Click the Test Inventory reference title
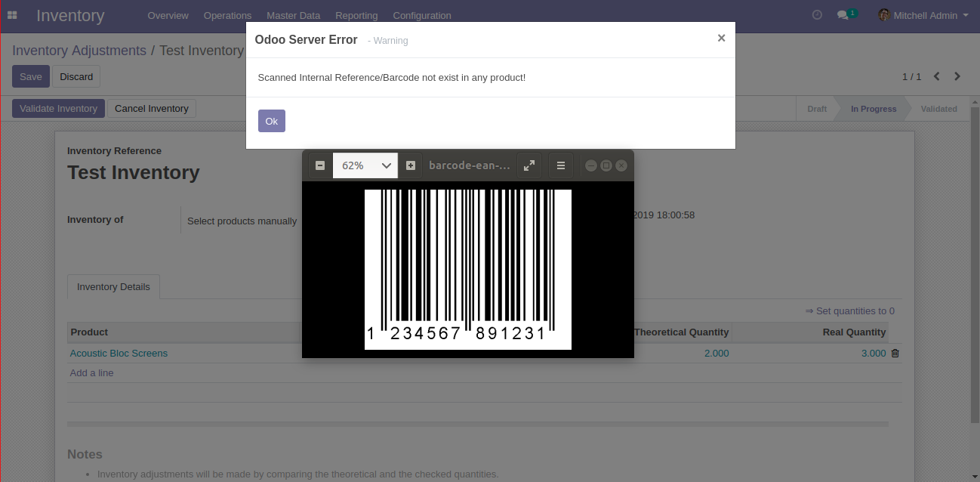 click(133, 172)
